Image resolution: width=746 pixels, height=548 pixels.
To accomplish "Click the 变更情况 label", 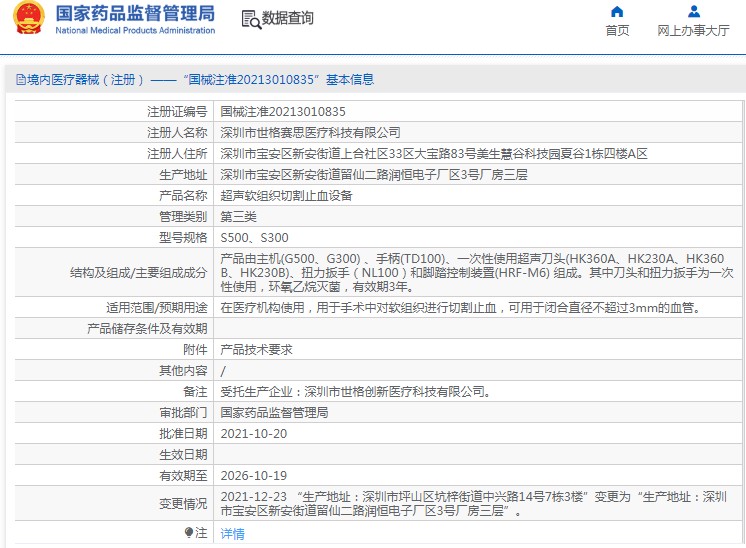I will point(183,503).
